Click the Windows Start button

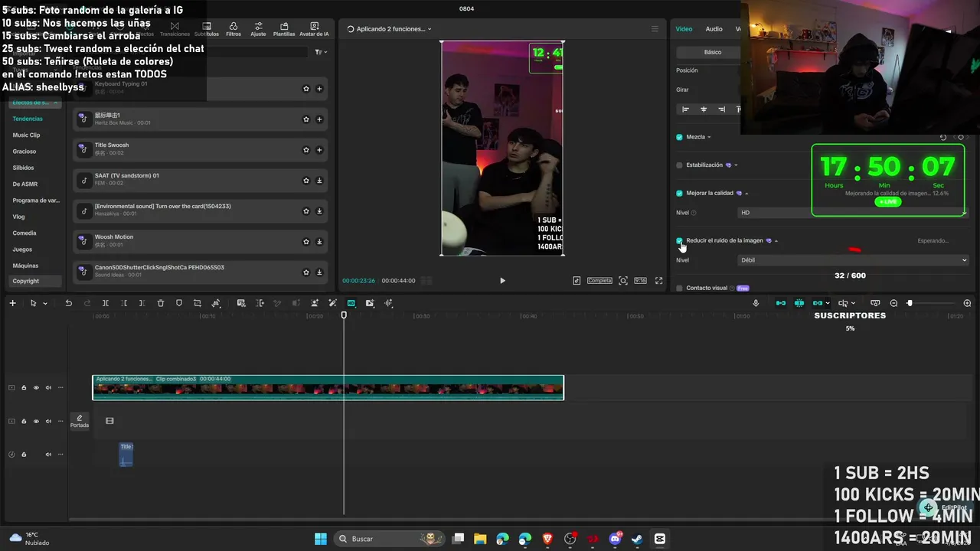point(321,539)
